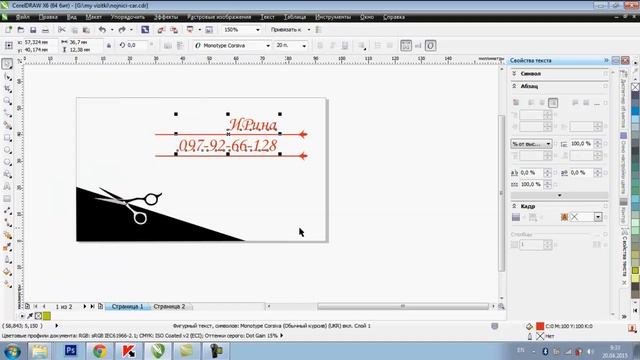Expand more paragraph options arrow
Image resolution: width=640 pixels, height=360 pixels.
(559, 195)
